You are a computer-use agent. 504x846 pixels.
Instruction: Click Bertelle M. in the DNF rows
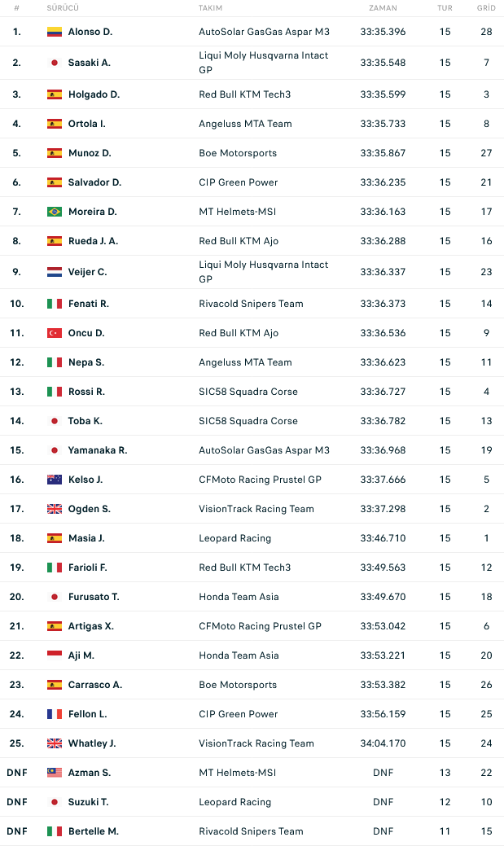click(x=94, y=831)
